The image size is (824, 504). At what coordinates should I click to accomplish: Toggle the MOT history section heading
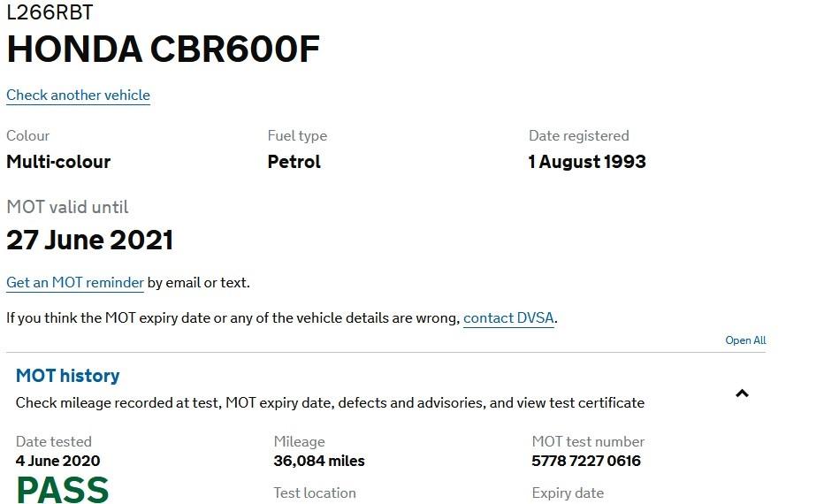(x=68, y=376)
